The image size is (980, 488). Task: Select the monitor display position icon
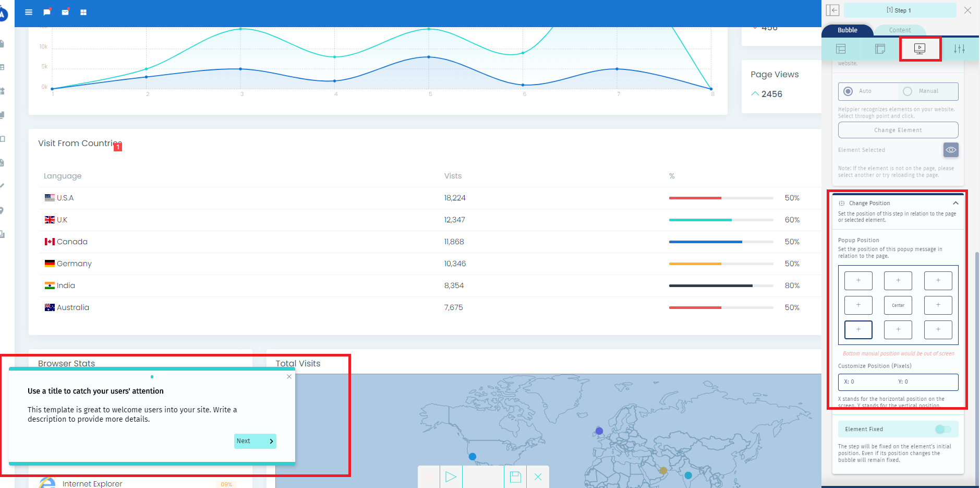(x=919, y=49)
